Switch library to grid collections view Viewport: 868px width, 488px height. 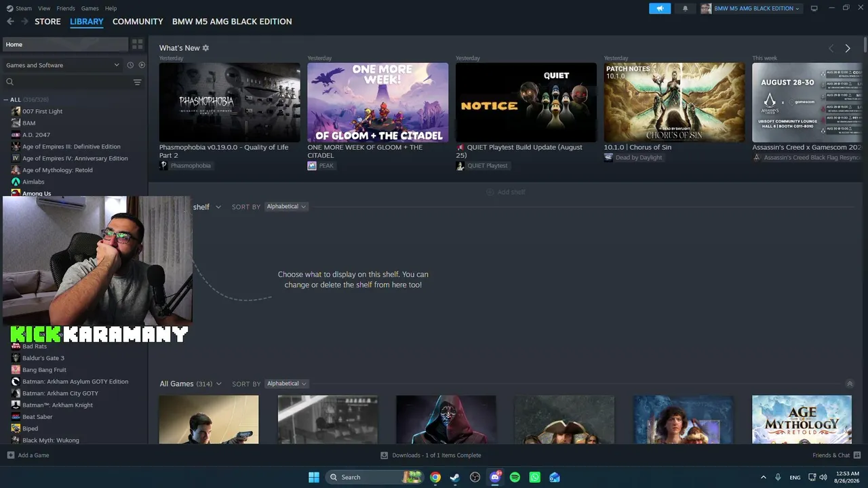(x=138, y=44)
